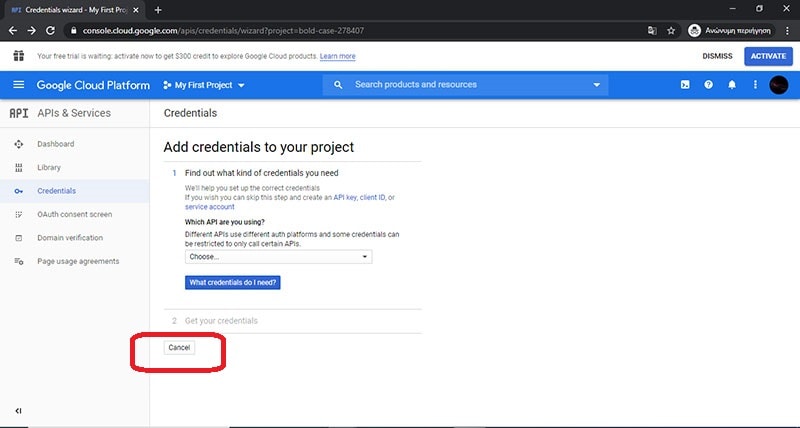
Task: Open the help question mark icon
Action: (x=709, y=85)
